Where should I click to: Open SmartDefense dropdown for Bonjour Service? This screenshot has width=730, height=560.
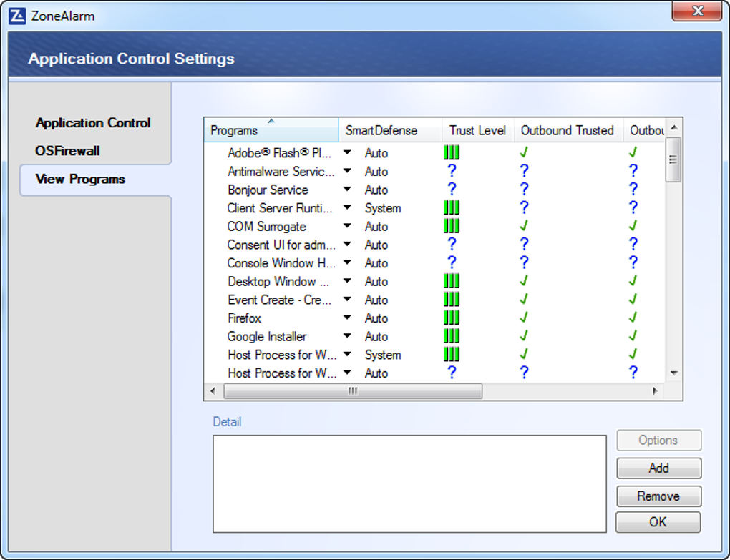(347, 190)
